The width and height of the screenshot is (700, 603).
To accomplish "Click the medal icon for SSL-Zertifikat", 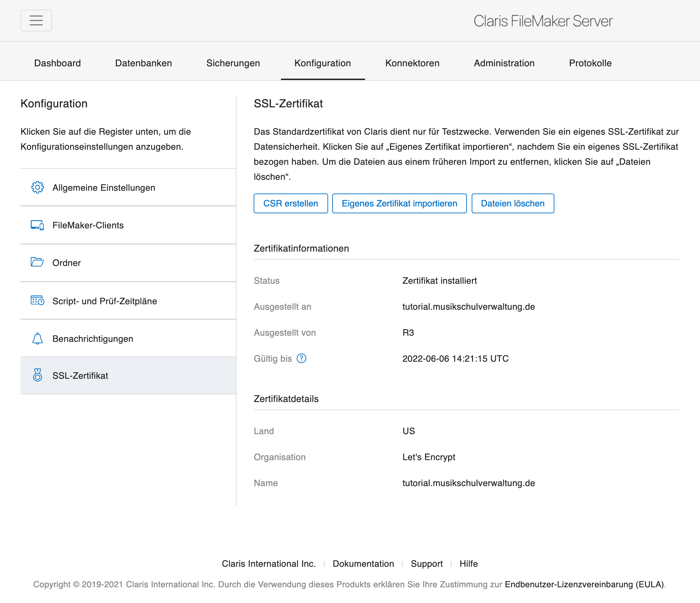I will [38, 375].
